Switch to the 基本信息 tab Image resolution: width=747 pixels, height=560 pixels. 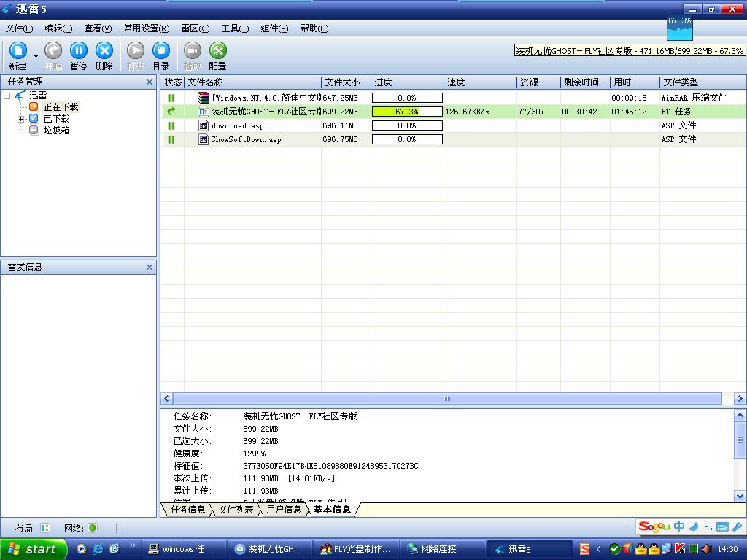tap(332, 510)
